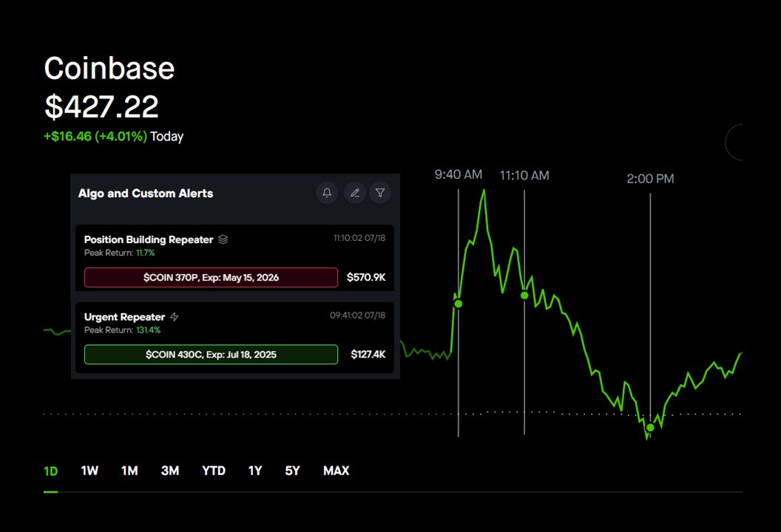781x532 pixels.
Task: Show the YTD chart range
Action: [214, 471]
